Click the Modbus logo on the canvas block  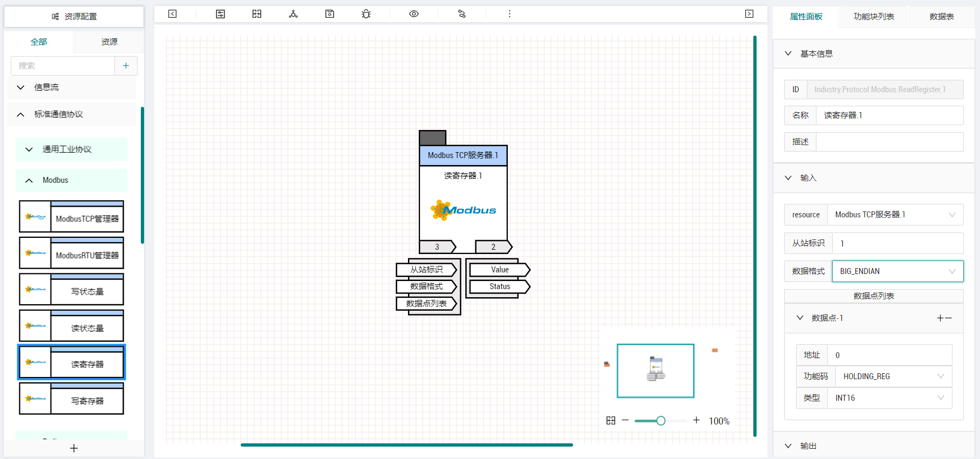tap(463, 210)
